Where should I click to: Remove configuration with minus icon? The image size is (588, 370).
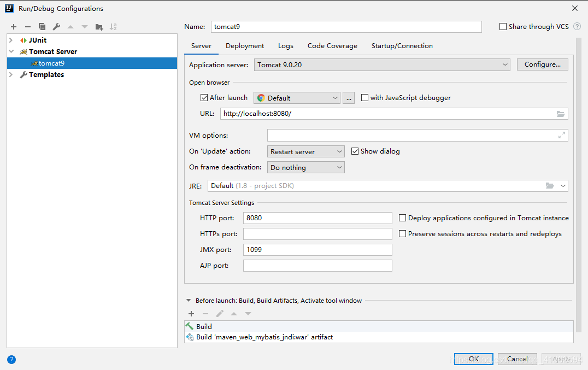coord(28,27)
